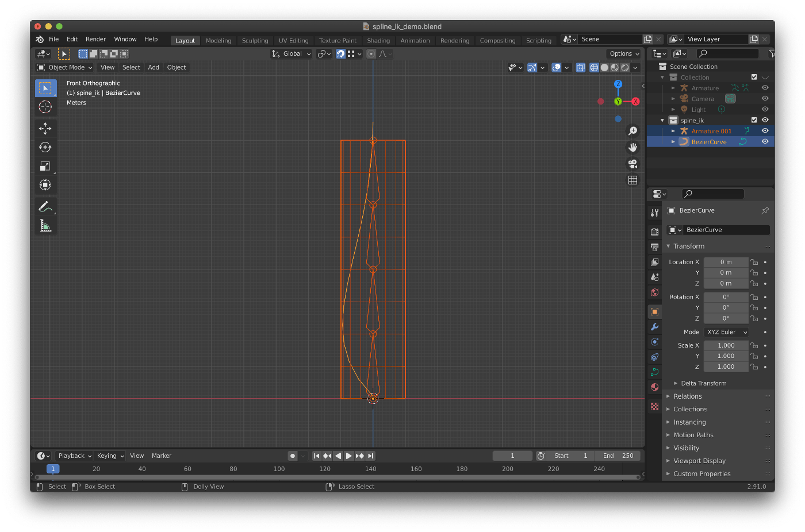This screenshot has width=805, height=532.
Task: Select the Measure tool
Action: click(x=45, y=226)
